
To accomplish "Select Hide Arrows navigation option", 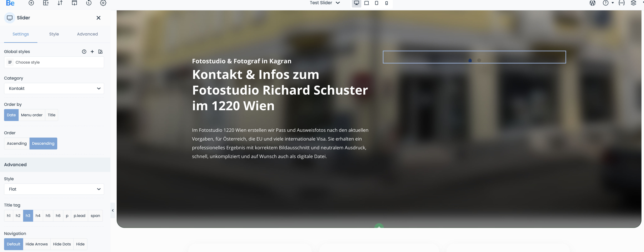I will (36, 244).
